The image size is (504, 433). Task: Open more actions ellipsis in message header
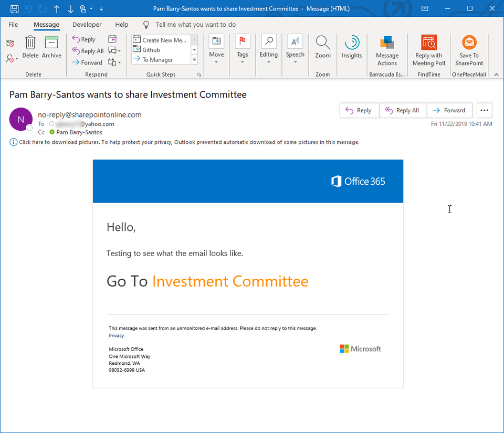coord(484,111)
